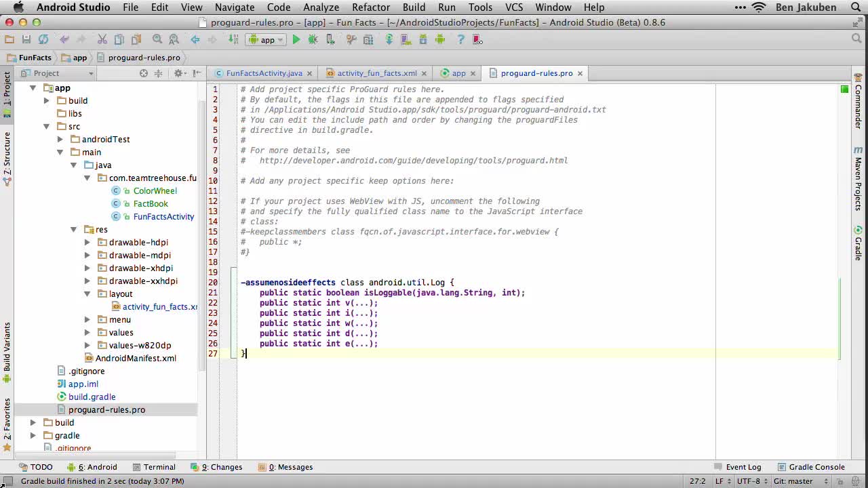The image size is (868, 488).
Task: Switch to FunFactsActivity.java tab
Action: [264, 73]
